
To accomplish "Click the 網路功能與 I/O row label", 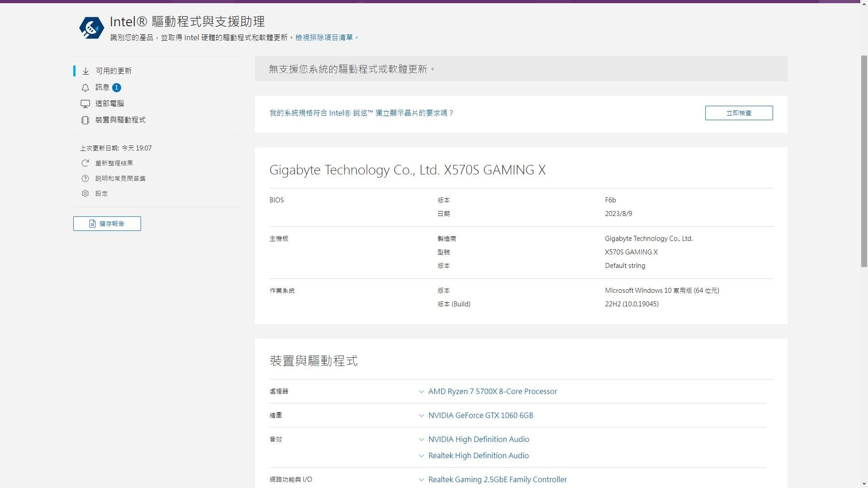I will pyautogui.click(x=291, y=479).
